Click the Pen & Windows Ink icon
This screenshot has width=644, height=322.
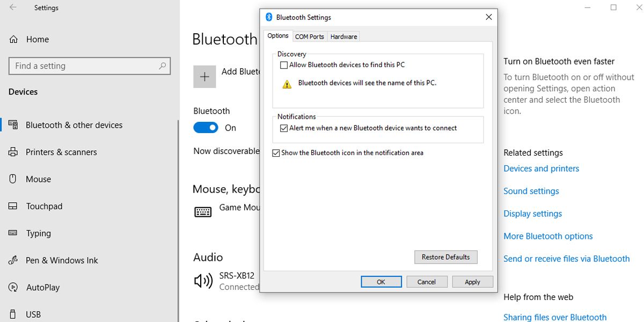(13, 260)
